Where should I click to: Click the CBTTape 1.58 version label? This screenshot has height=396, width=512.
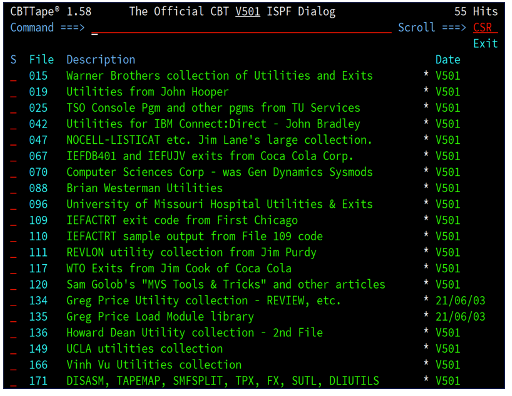(x=51, y=12)
